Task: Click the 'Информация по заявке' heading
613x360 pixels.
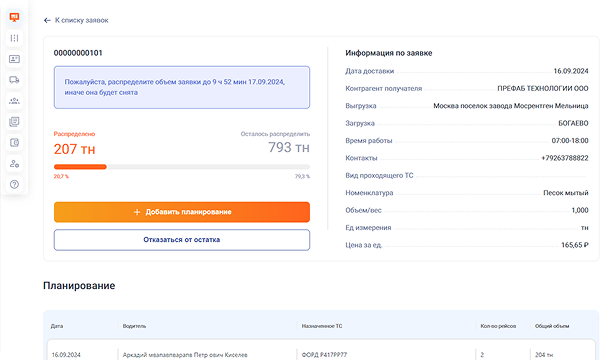Action: pos(389,53)
